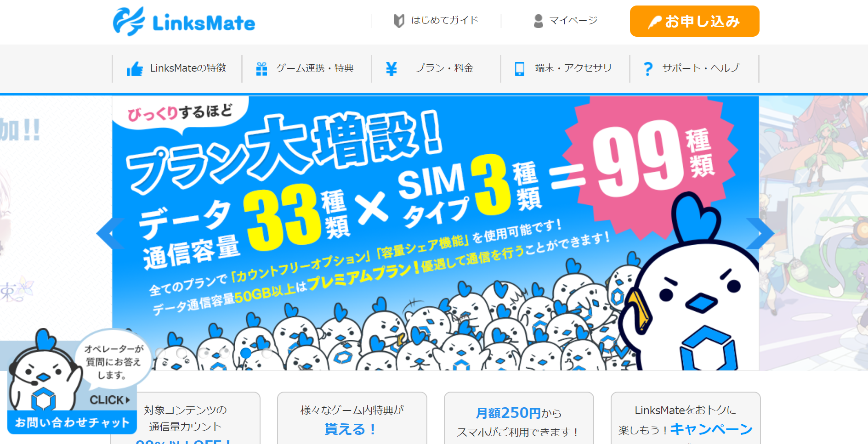This screenshot has height=444, width=868.
Task: Click the yen symbol プラン・料金 icon
Action: [x=391, y=69]
